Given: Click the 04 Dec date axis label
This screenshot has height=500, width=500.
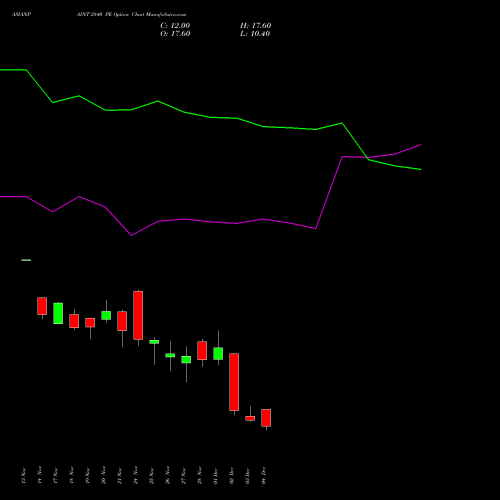Looking at the screenshot, I should (x=263, y=476).
